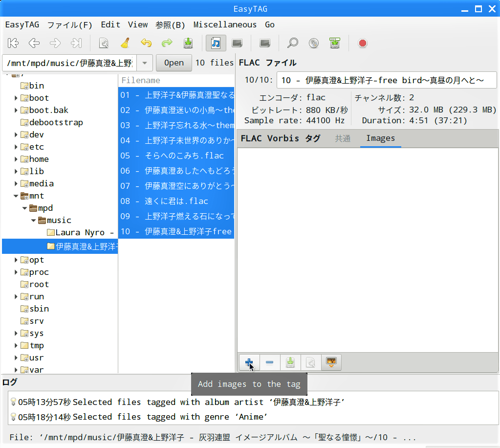Open the 参照(B) menu
500x448 pixels.
[170, 24]
